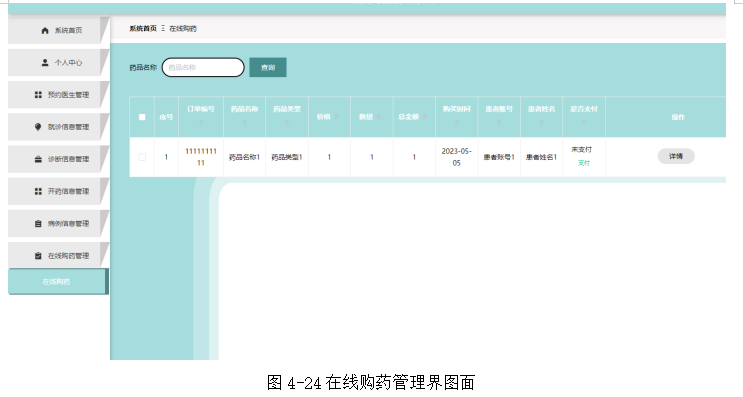Image resolution: width=743 pixels, height=397 pixels.
Task: Toggle the select-all checkbox in table header
Action: pos(142,117)
